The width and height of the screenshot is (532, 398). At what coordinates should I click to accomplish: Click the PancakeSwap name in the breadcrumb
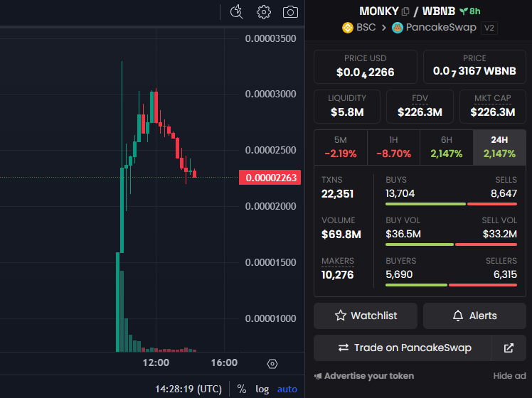click(441, 27)
